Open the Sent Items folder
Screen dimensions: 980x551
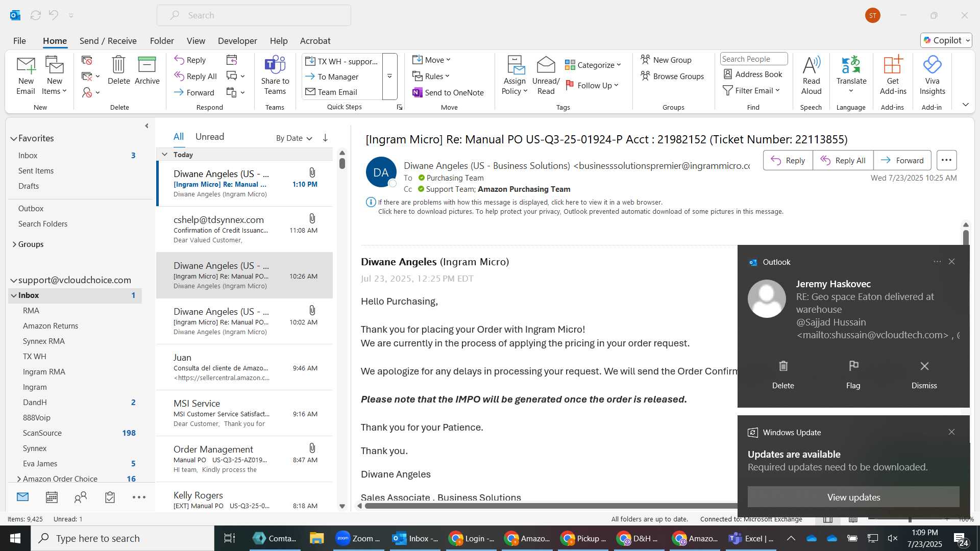(x=36, y=171)
